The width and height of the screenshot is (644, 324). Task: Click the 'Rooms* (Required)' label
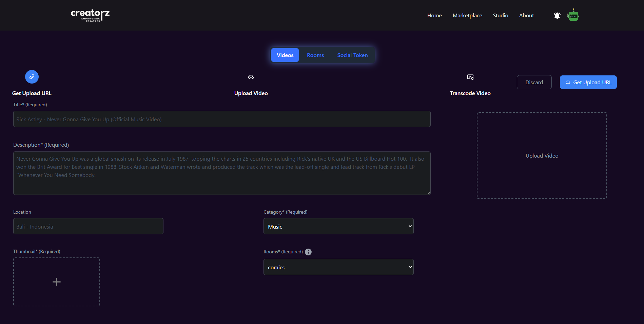pos(283,252)
